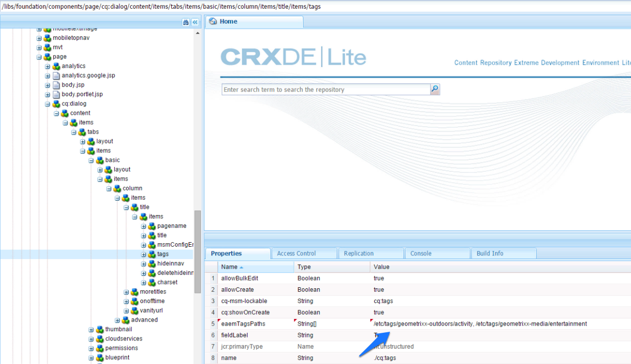
Task: Select the fieldLabel property name
Action: [x=234, y=335]
